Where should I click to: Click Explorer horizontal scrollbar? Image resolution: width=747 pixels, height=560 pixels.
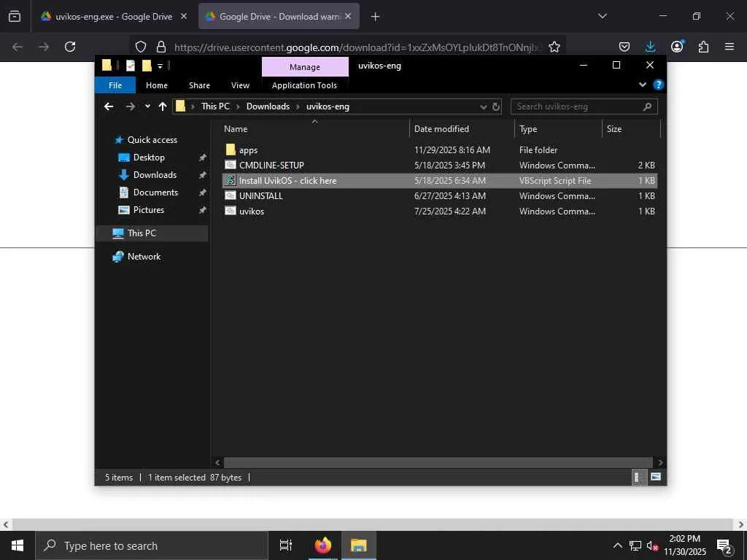coord(438,462)
